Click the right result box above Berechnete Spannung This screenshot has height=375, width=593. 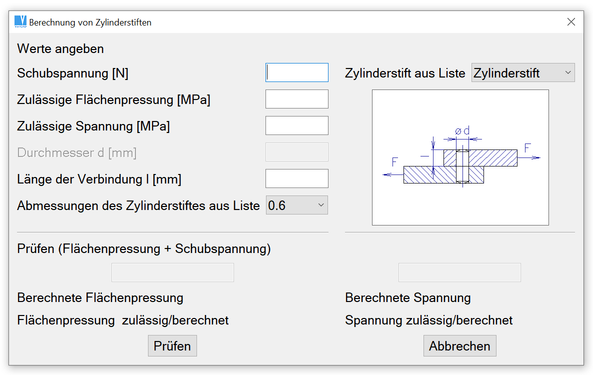coord(459,273)
